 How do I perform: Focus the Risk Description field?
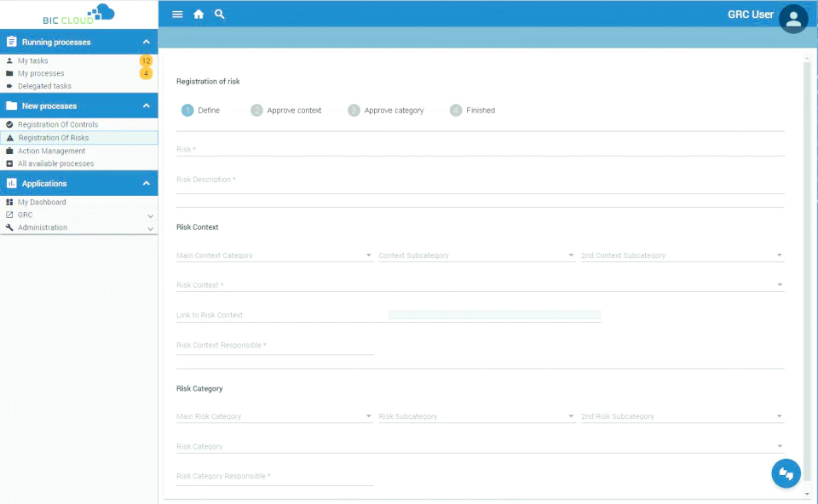point(480,182)
